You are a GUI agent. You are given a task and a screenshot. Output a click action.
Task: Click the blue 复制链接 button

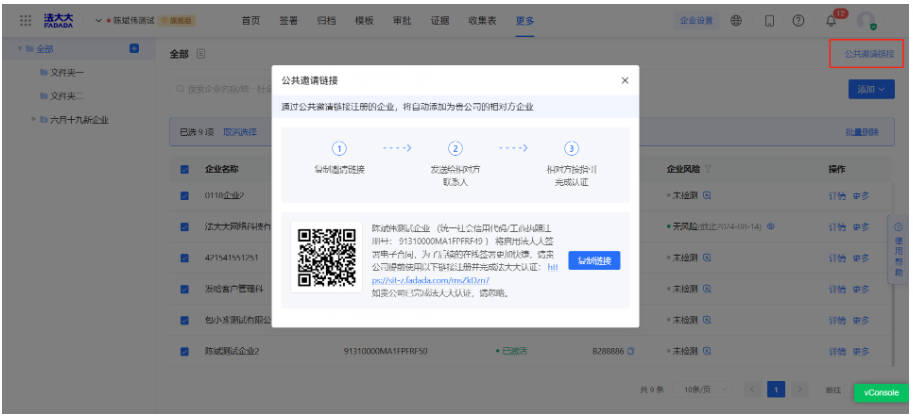click(x=594, y=261)
